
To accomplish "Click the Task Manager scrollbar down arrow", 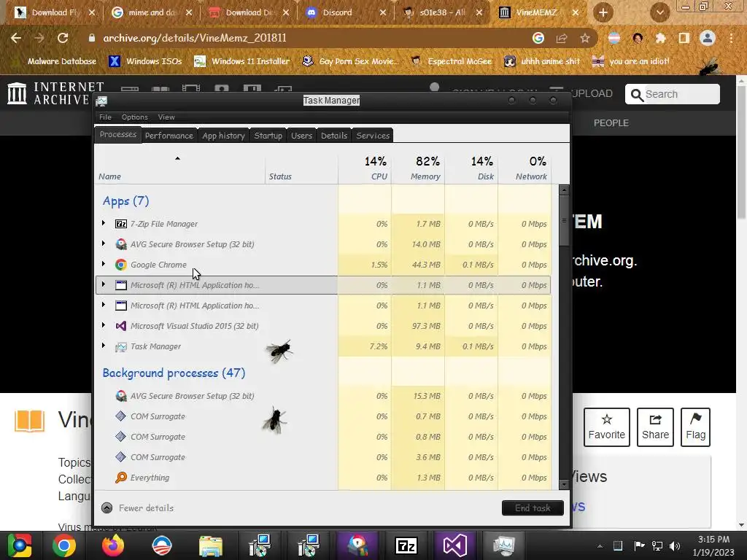I will 564,485.
